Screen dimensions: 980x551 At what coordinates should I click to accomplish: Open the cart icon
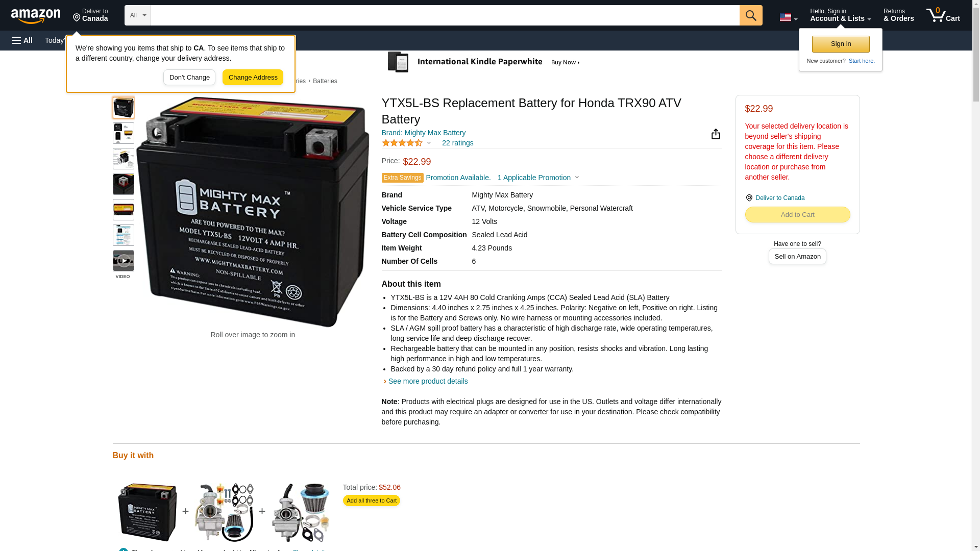943,15
